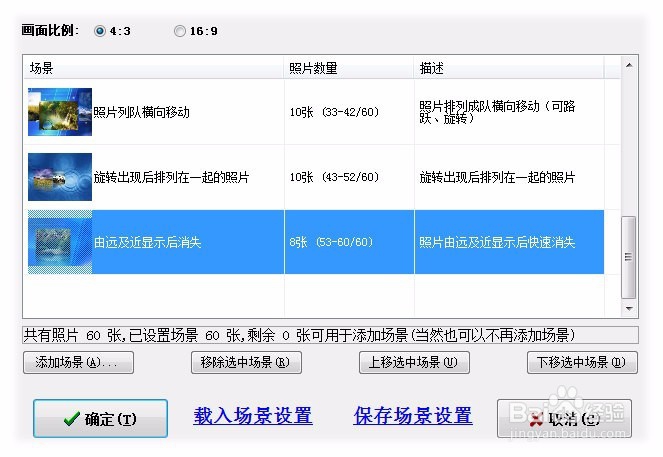Click the 描述 column header
The width and height of the screenshot is (663, 457).
pyautogui.click(x=509, y=68)
